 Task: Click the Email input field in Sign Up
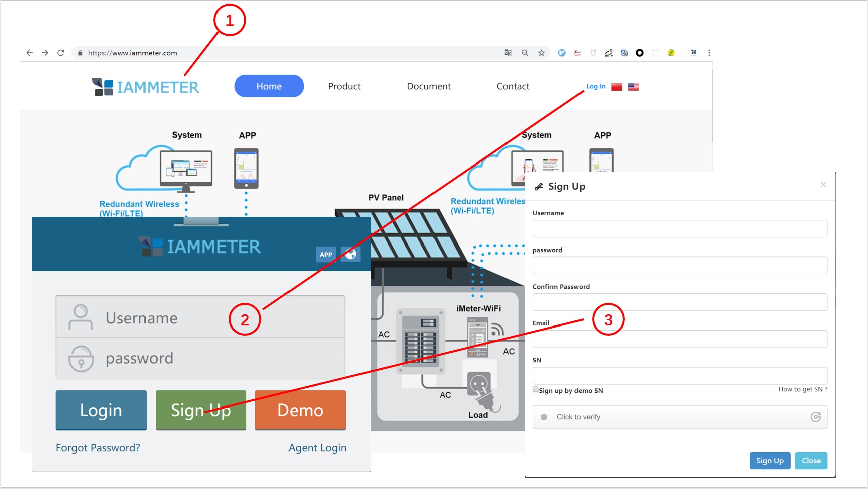tap(679, 339)
